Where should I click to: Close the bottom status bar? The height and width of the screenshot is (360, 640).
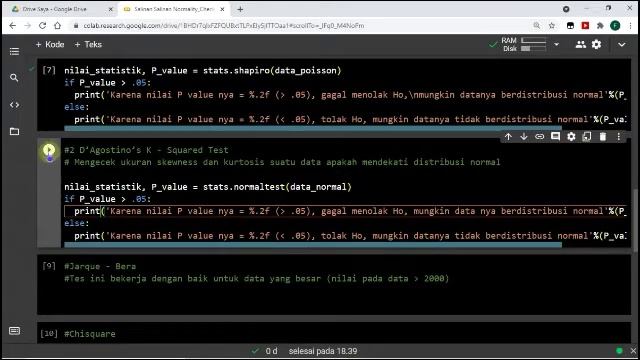(633, 351)
